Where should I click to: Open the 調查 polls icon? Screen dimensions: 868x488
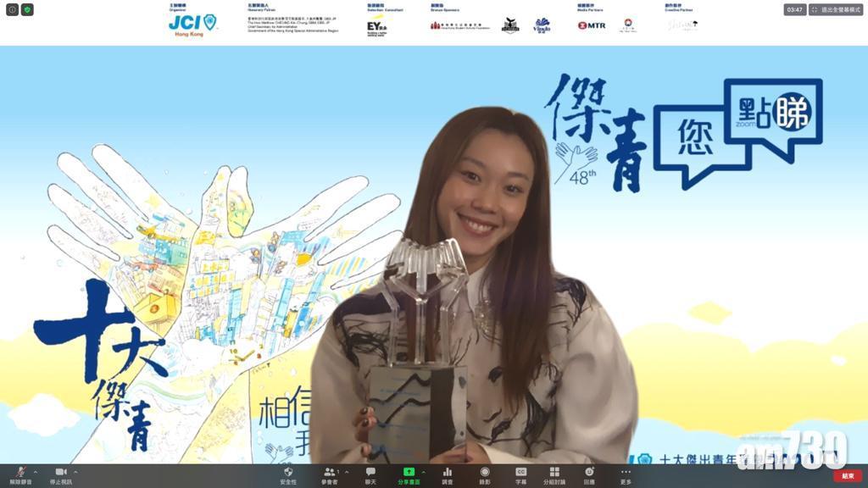[448, 474]
